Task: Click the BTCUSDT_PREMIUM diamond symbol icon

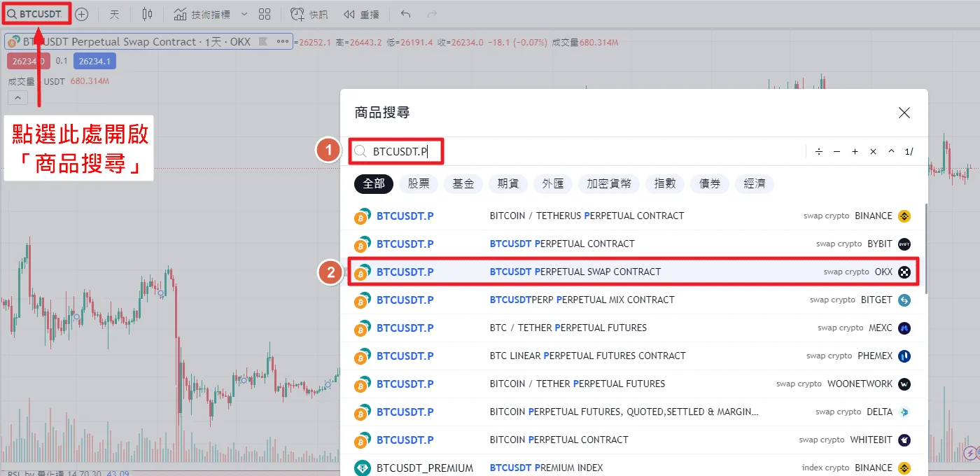Action: (362, 468)
